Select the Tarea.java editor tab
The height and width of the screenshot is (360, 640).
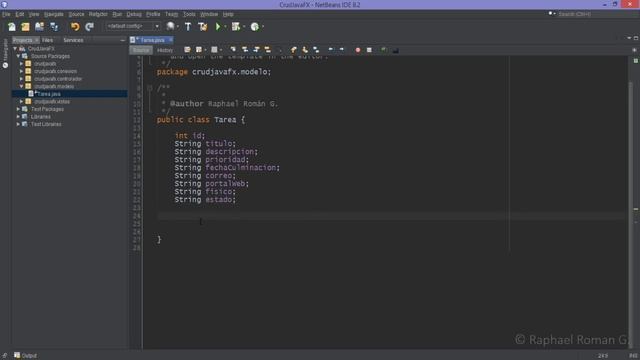(152, 40)
